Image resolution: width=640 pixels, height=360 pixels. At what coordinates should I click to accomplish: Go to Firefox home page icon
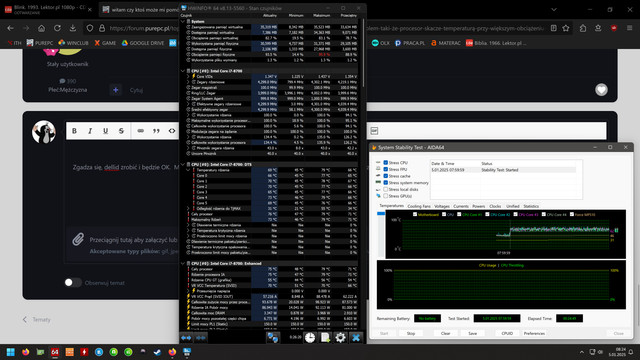(x=42, y=28)
